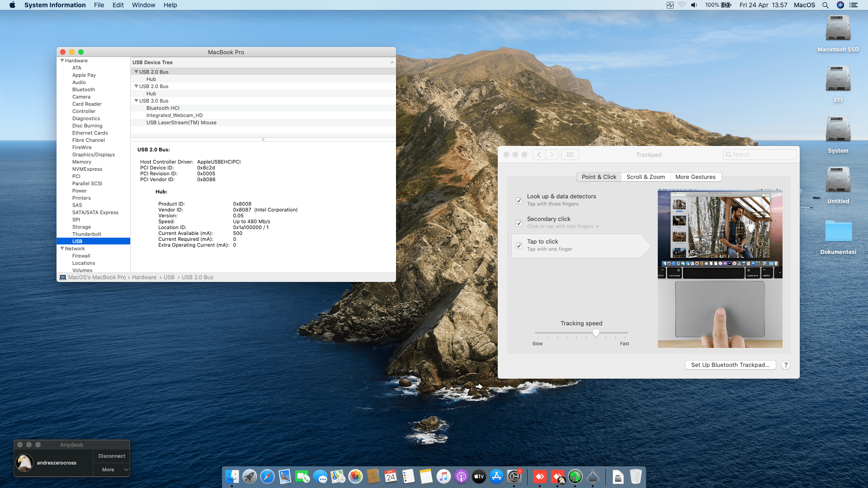This screenshot has width=868, height=488.
Task: Switch to the Scroll & Zoom tab
Action: [645, 177]
